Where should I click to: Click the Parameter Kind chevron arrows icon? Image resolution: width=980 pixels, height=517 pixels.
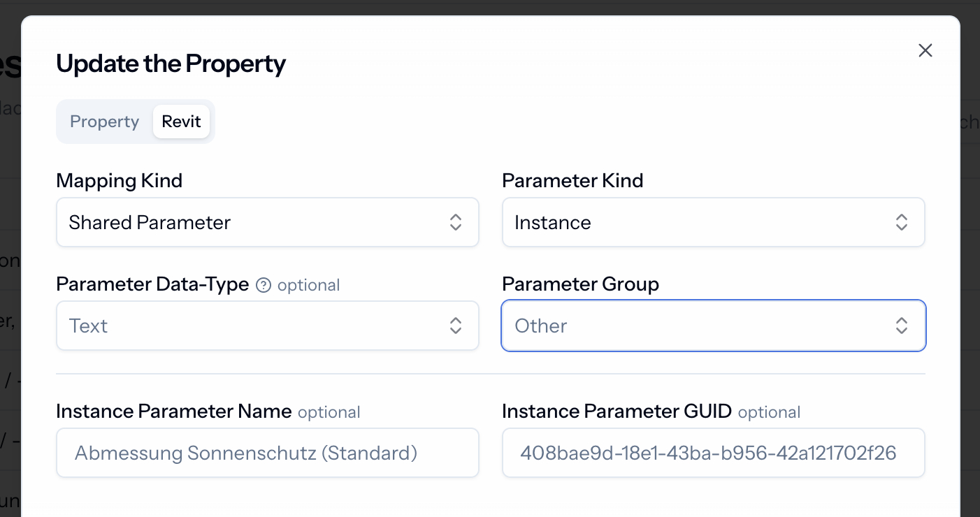(x=902, y=222)
